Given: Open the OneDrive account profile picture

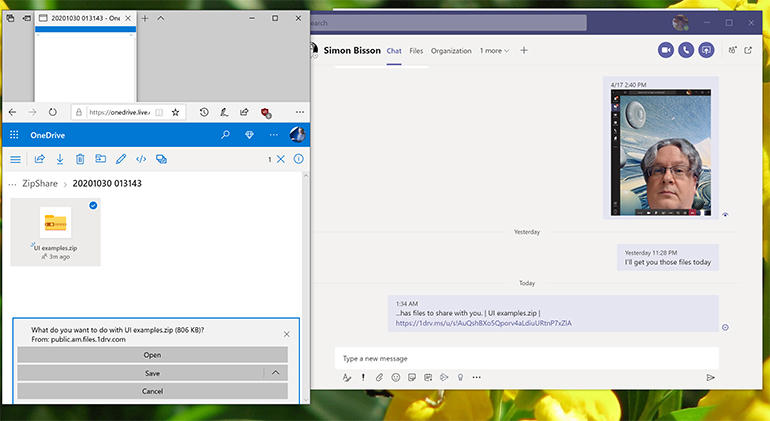Looking at the screenshot, I should pyautogui.click(x=297, y=135).
